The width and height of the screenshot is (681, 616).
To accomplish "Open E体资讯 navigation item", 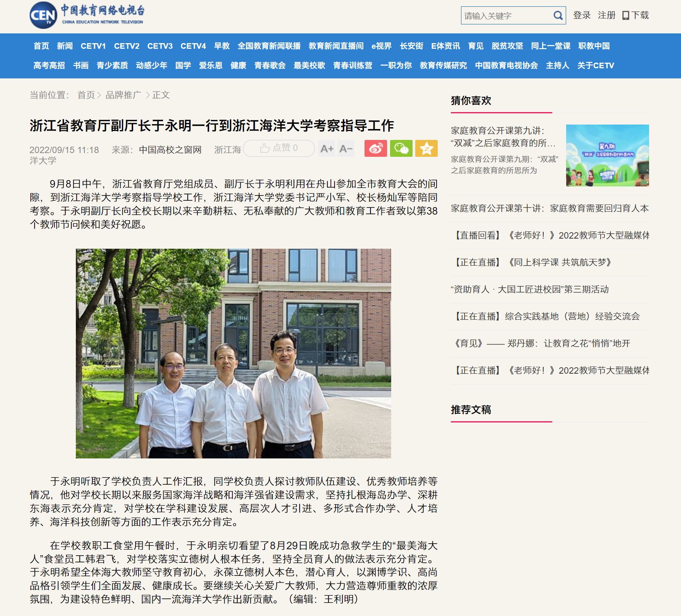I will coord(446,46).
